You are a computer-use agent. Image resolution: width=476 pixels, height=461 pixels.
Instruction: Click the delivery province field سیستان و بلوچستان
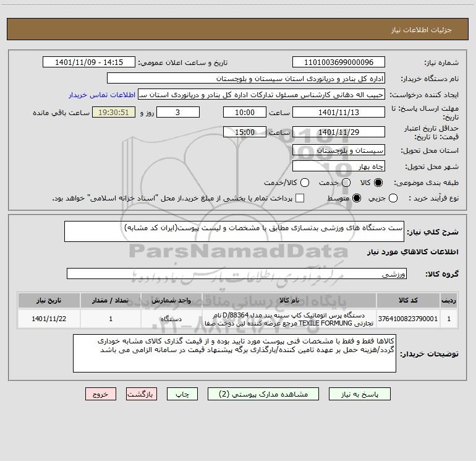pyautogui.click(x=339, y=150)
